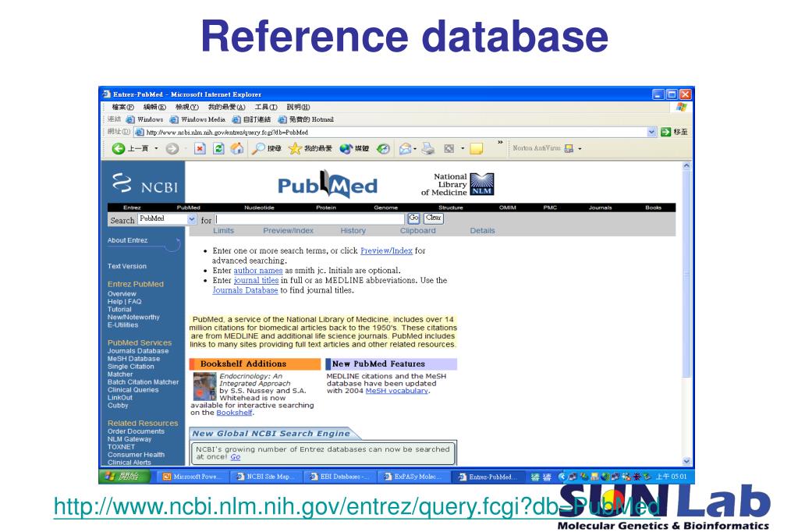Open the File (檔案) menu

(x=122, y=107)
